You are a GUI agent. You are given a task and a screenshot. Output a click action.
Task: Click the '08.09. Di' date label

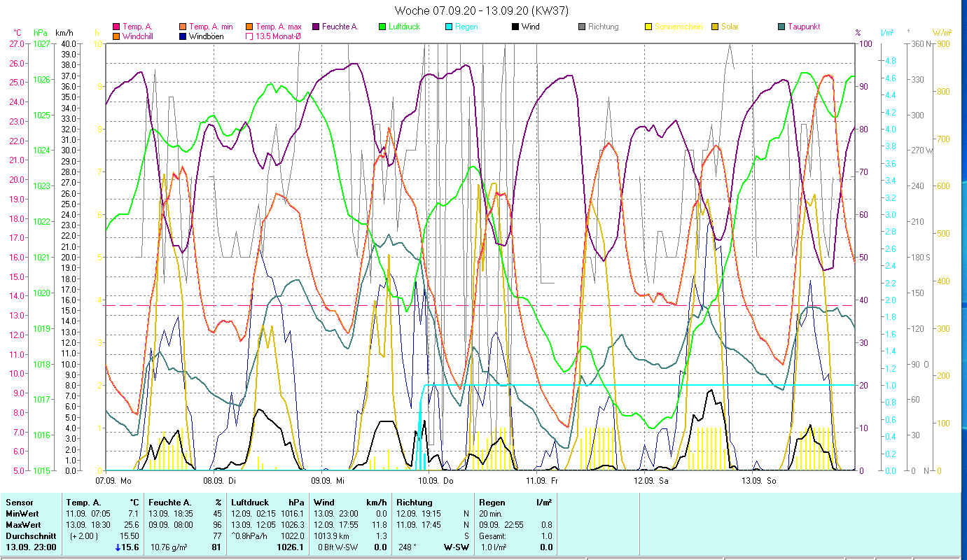tap(220, 481)
